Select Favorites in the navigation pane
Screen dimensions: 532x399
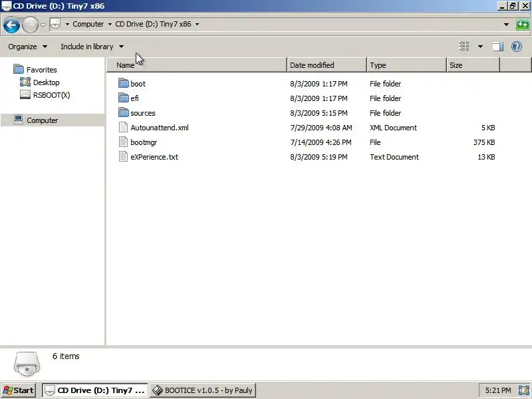pos(42,70)
